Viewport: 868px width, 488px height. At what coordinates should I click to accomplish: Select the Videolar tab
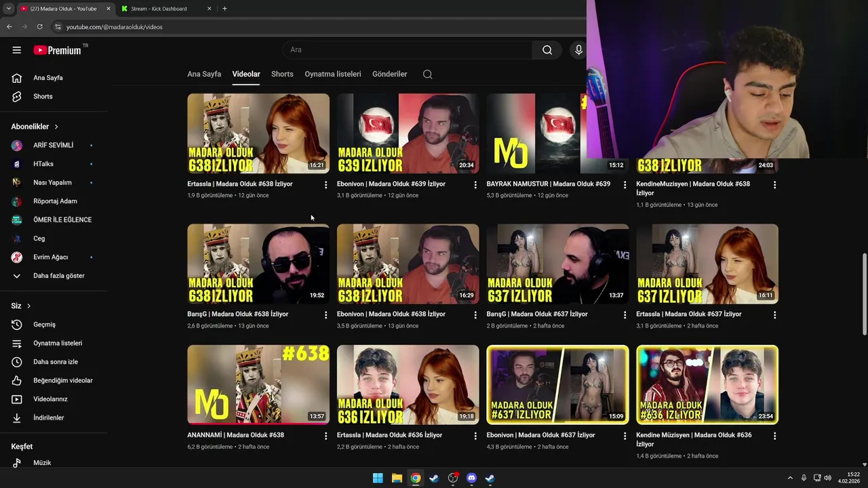pos(246,74)
